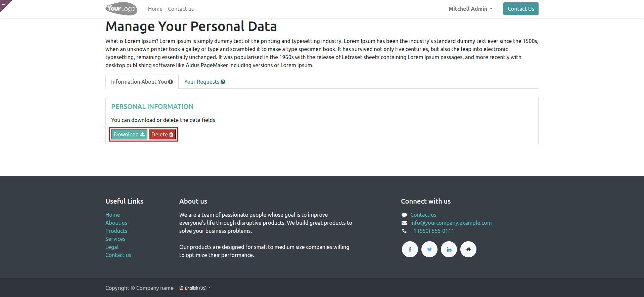Click the YourLogo site logo
644x297 pixels.
tap(121, 9)
